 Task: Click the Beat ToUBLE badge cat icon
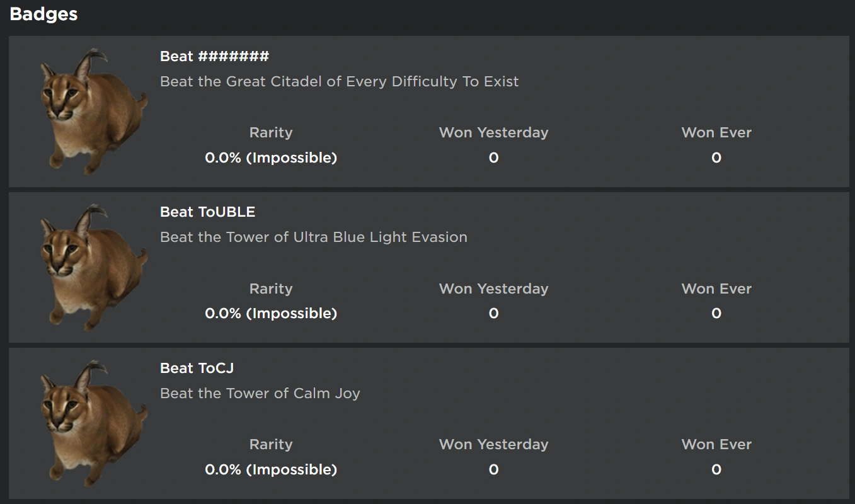point(93,267)
